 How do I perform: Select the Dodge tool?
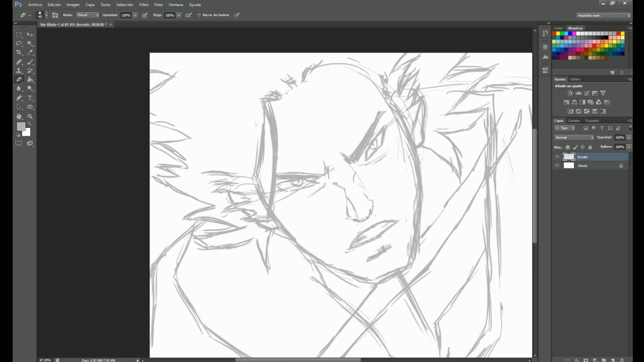[x=30, y=88]
